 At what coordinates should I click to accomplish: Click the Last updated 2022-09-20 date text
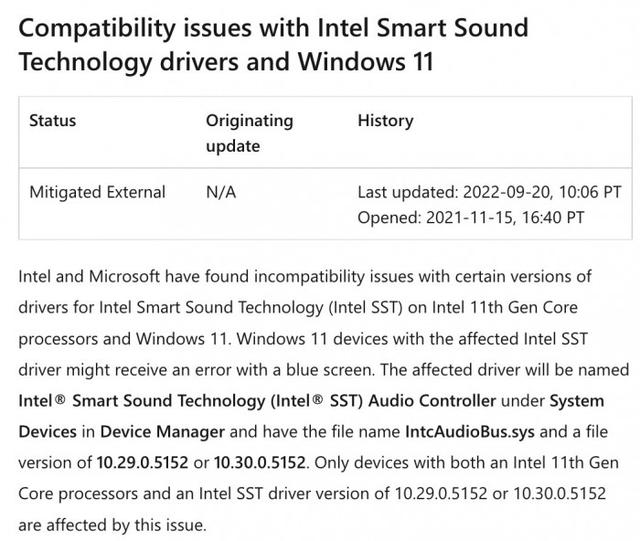[489, 192]
